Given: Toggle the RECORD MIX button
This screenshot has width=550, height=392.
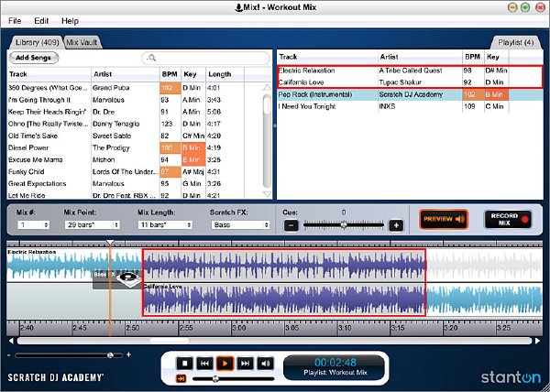Looking at the screenshot, I should pos(508,220).
